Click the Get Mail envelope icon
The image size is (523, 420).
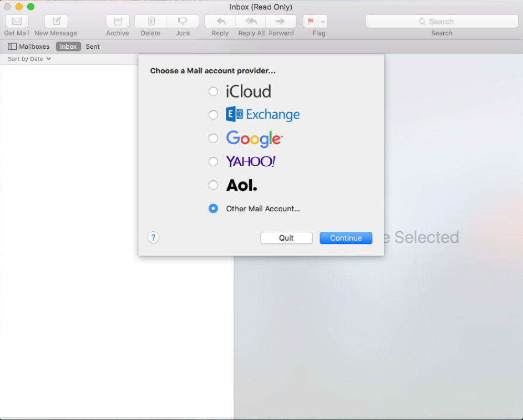coord(17,21)
